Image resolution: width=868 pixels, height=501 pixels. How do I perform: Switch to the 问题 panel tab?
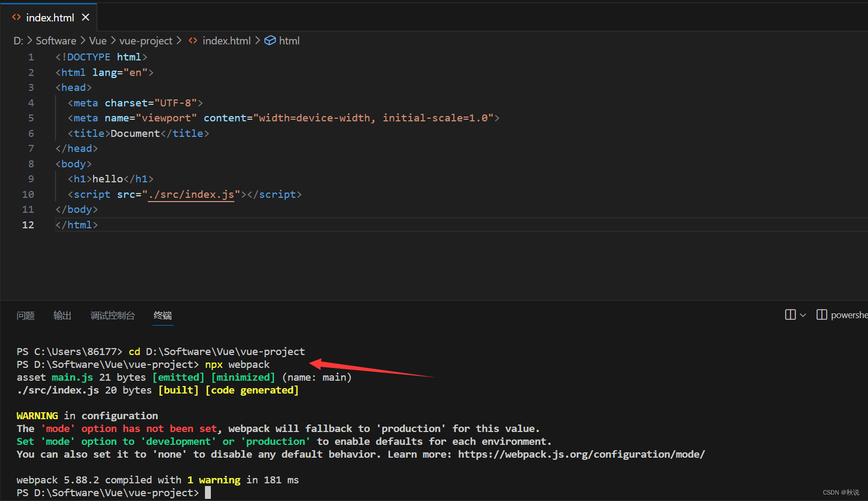pos(26,315)
